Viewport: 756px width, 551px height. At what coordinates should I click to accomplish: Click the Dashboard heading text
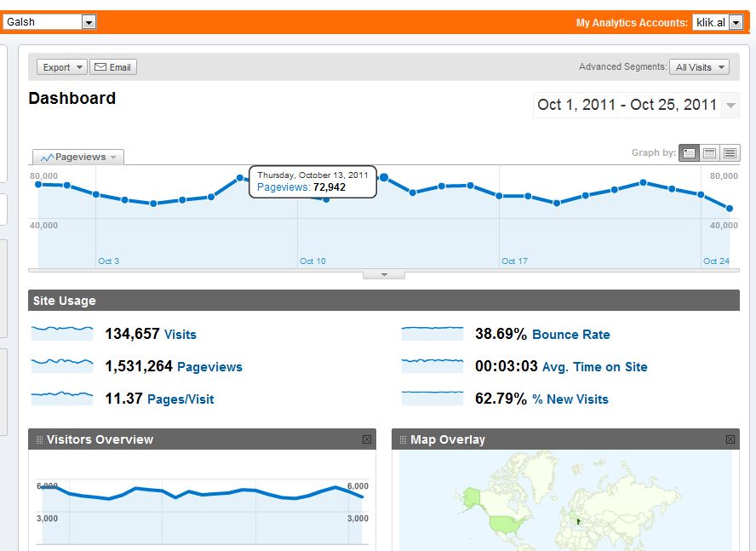pyautogui.click(x=72, y=98)
